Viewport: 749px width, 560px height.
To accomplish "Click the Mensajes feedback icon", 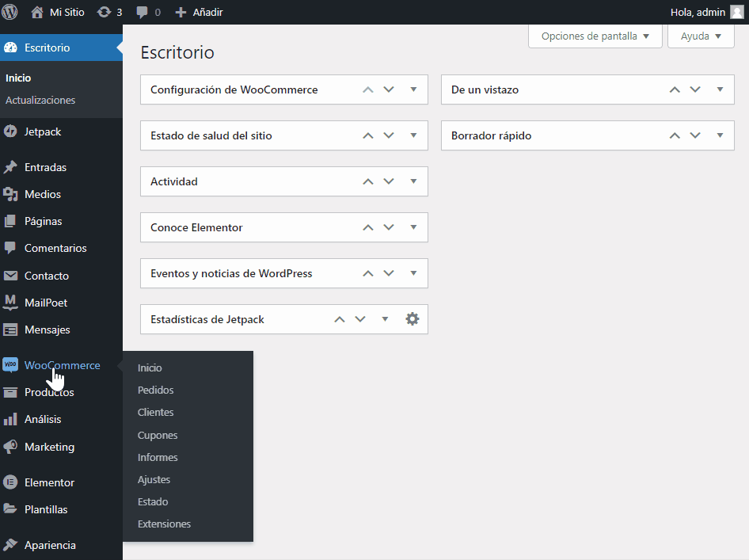I will click(10, 330).
